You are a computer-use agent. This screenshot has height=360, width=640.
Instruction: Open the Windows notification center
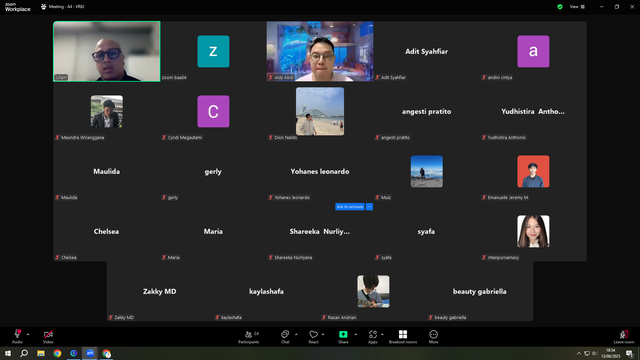tap(629, 353)
